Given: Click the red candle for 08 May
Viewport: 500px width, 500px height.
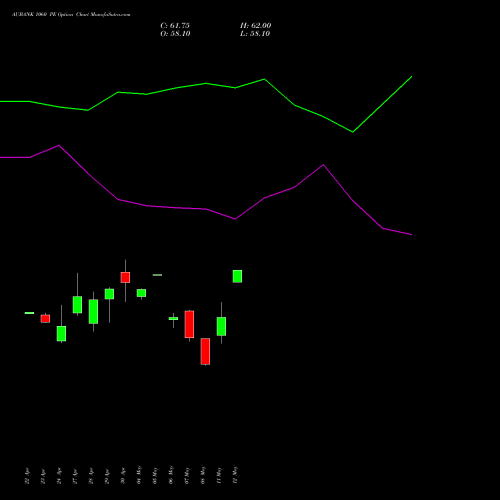Looking at the screenshot, I should pyautogui.click(x=205, y=351).
